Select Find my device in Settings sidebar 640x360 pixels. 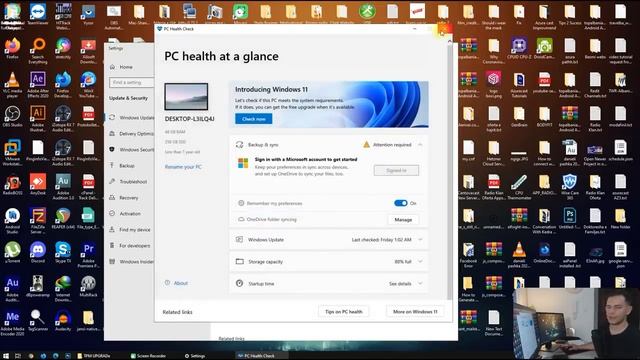(135, 230)
